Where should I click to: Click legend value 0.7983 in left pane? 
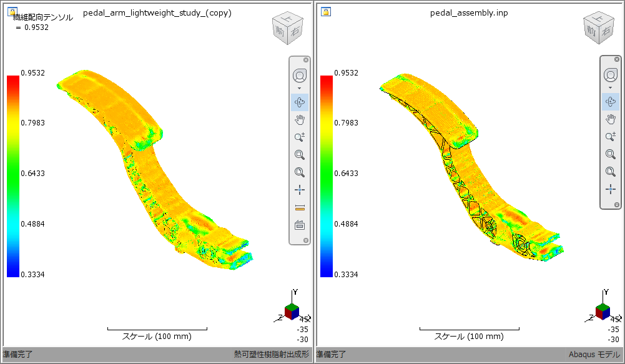(x=32, y=123)
